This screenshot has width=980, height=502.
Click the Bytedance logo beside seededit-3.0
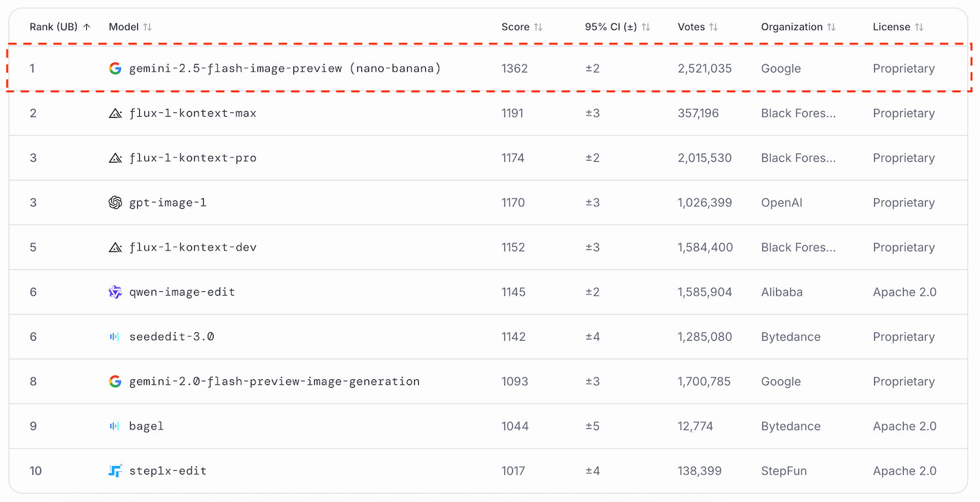coord(115,337)
